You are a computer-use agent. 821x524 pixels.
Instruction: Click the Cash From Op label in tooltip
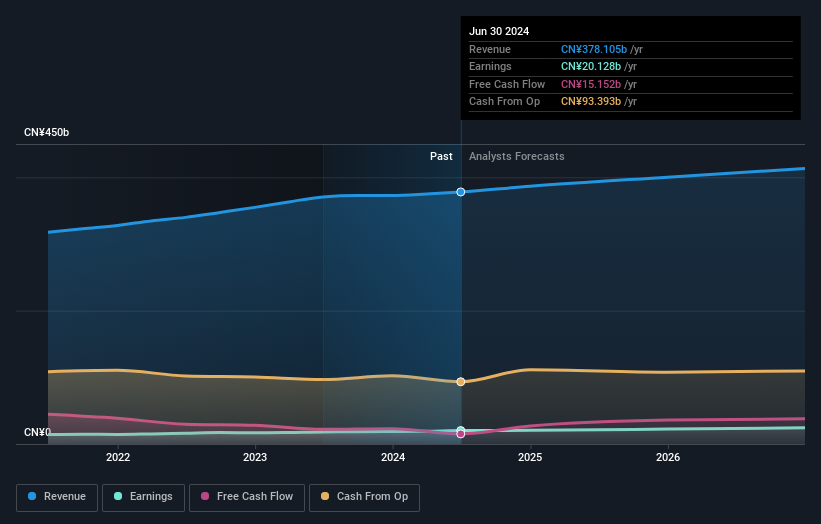coord(504,102)
